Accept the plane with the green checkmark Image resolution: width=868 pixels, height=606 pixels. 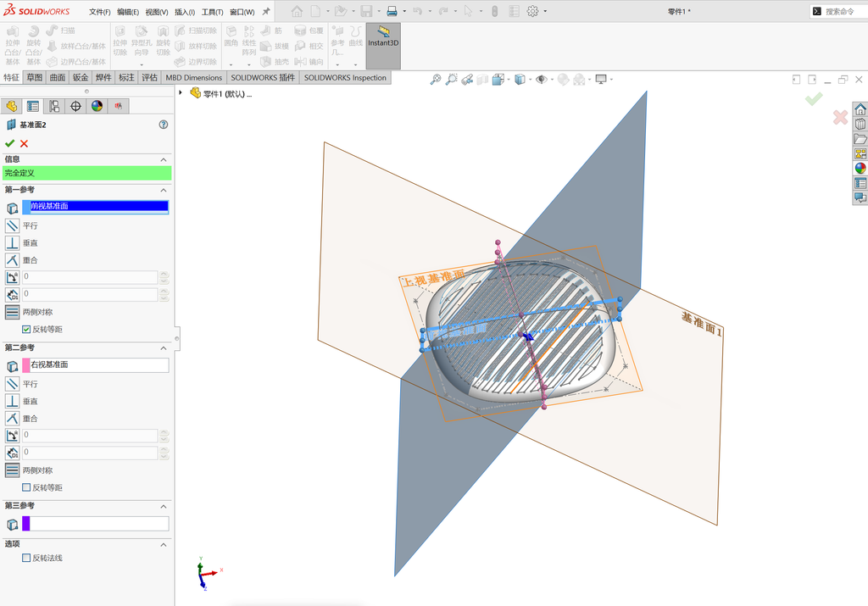pos(9,143)
